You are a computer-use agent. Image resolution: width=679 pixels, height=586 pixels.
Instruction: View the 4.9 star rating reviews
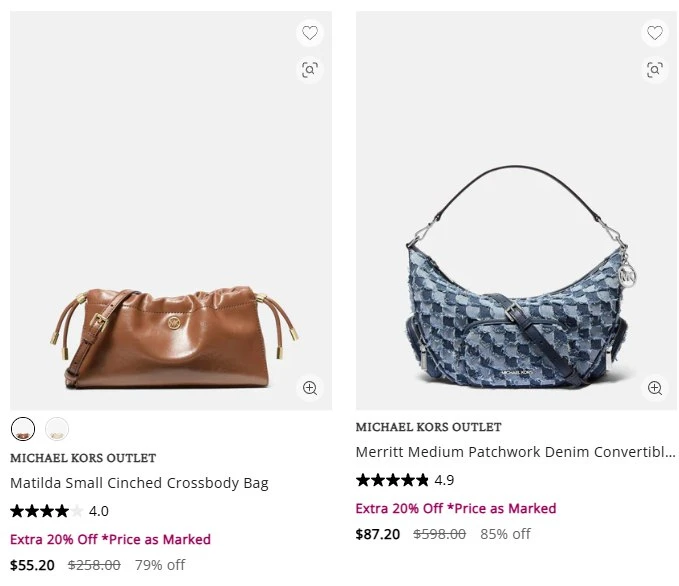[x=405, y=480]
